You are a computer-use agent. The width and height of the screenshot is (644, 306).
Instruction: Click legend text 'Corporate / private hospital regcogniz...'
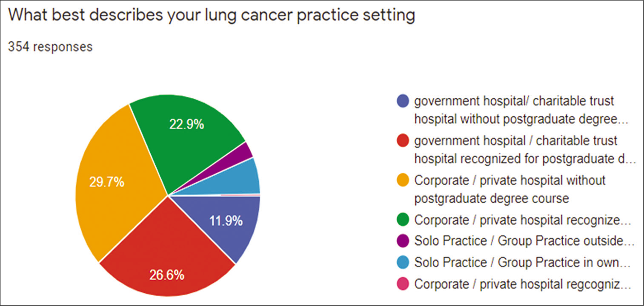522,283
